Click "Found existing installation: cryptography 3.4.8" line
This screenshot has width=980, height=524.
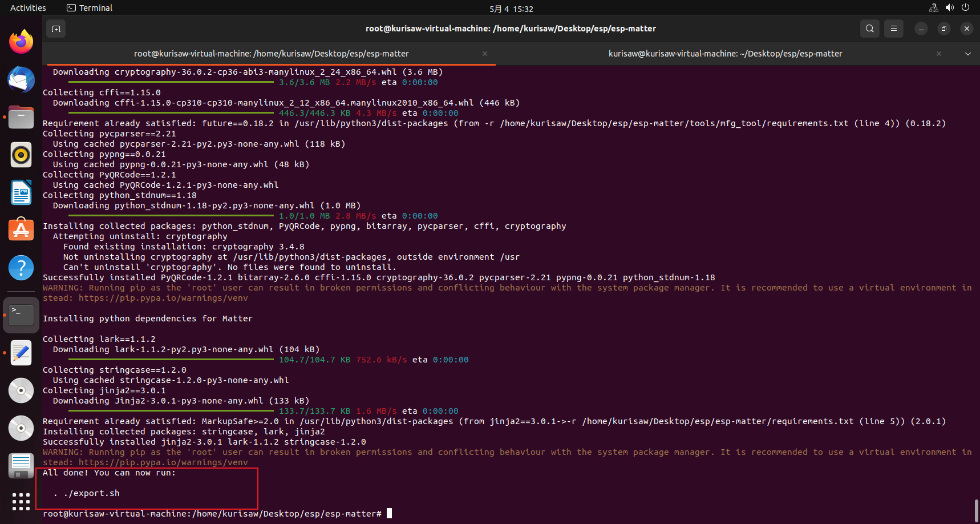pos(184,247)
